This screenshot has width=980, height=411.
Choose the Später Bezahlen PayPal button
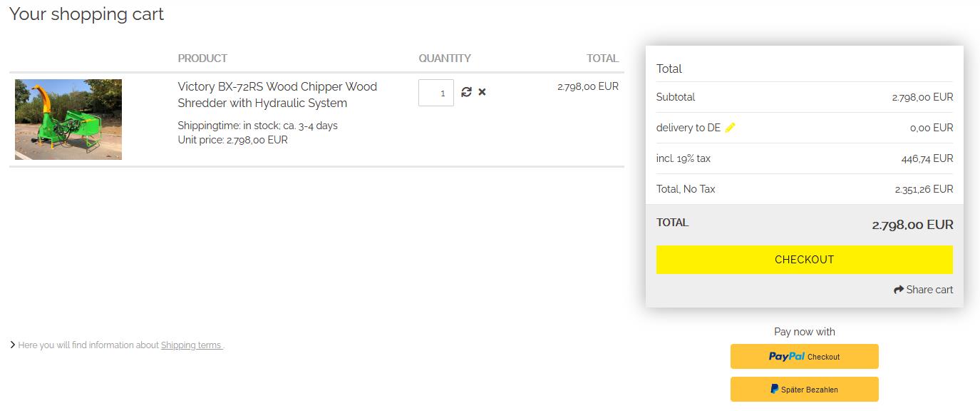(804, 390)
